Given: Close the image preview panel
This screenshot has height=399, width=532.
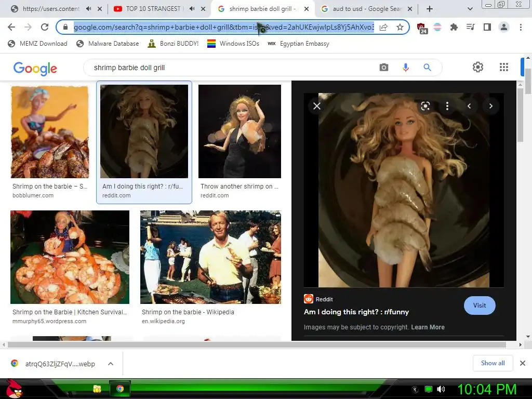Looking at the screenshot, I should pos(317,106).
